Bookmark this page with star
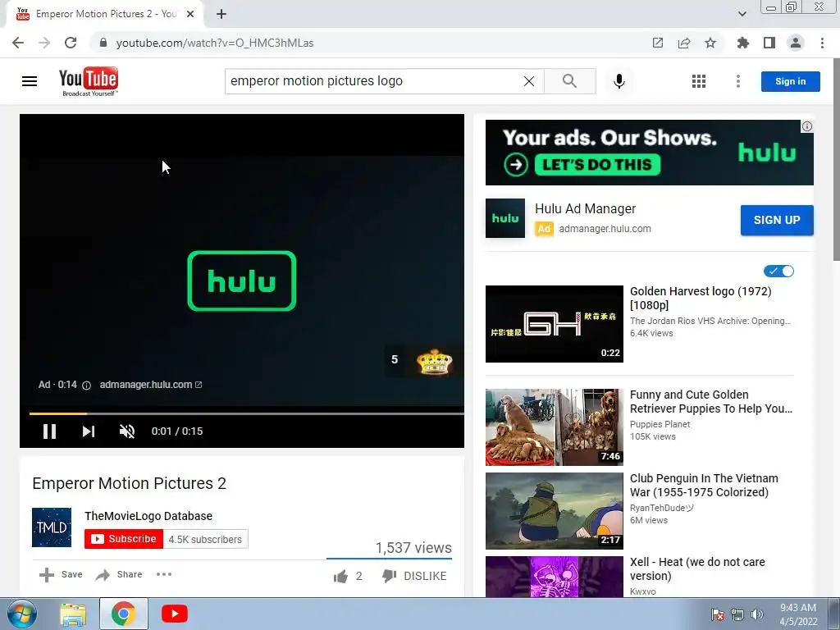 (x=710, y=43)
